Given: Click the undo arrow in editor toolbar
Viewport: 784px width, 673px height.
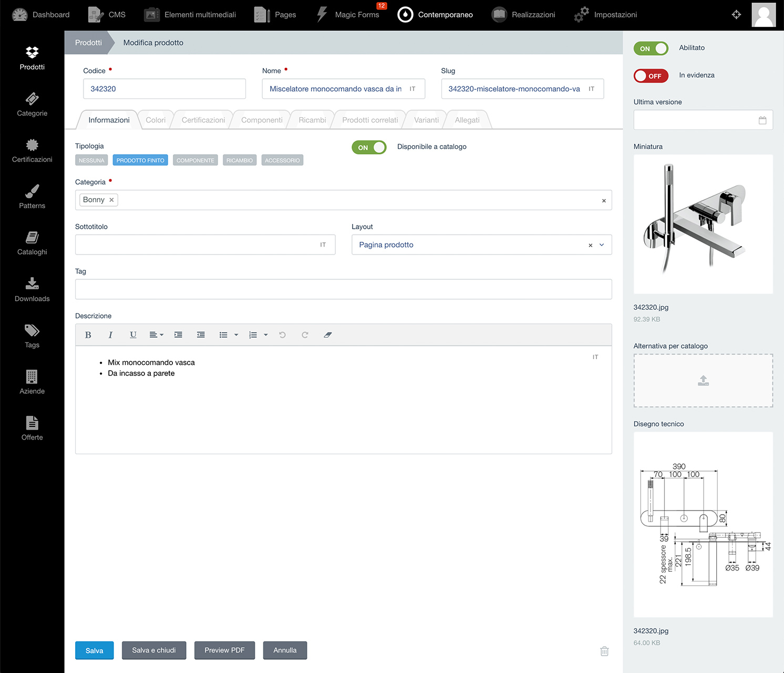Looking at the screenshot, I should 282,335.
